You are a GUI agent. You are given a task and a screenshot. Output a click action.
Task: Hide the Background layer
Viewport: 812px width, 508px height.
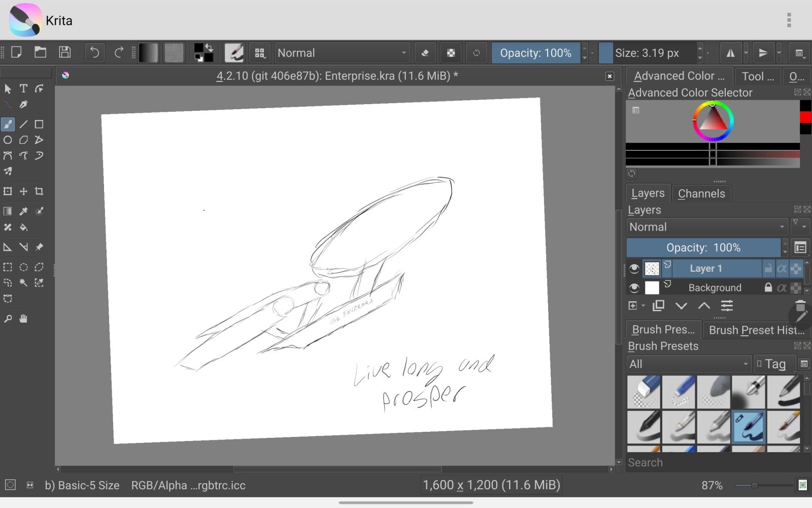pyautogui.click(x=634, y=288)
